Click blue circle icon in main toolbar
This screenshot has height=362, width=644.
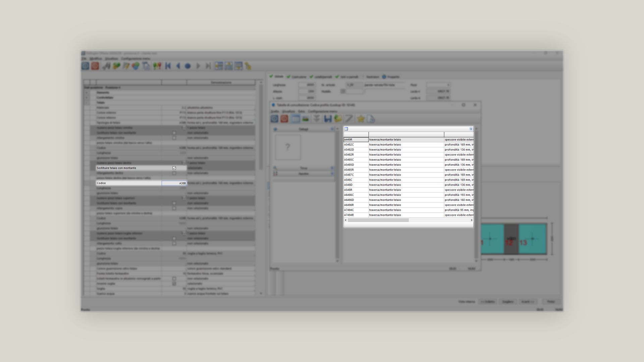188,66
